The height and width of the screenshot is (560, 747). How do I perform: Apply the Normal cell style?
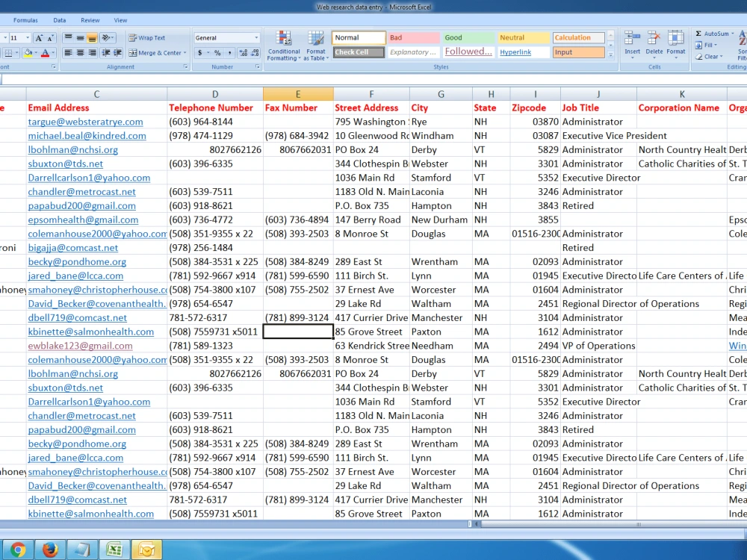point(359,37)
